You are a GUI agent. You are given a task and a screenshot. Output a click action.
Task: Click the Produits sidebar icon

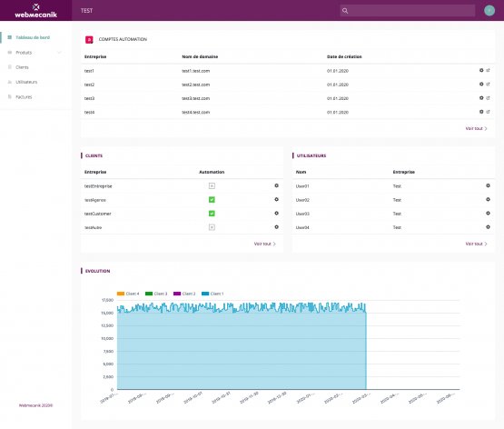(x=10, y=53)
